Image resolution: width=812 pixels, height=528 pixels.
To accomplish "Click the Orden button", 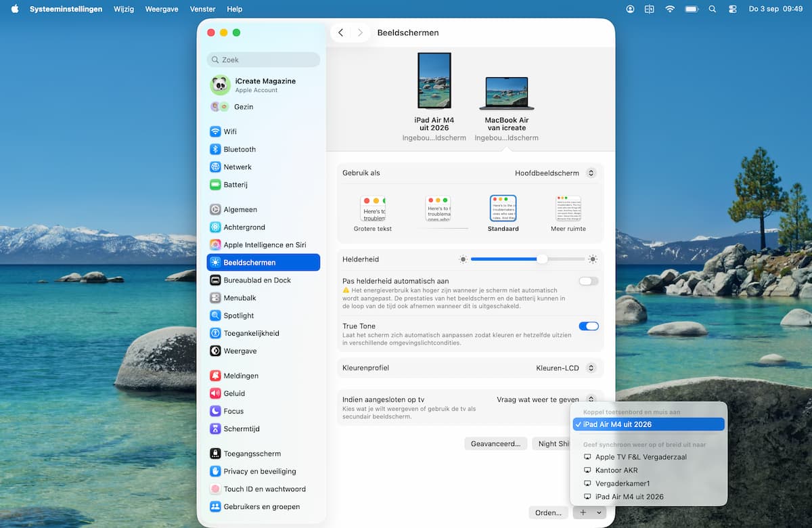I will 547,512.
